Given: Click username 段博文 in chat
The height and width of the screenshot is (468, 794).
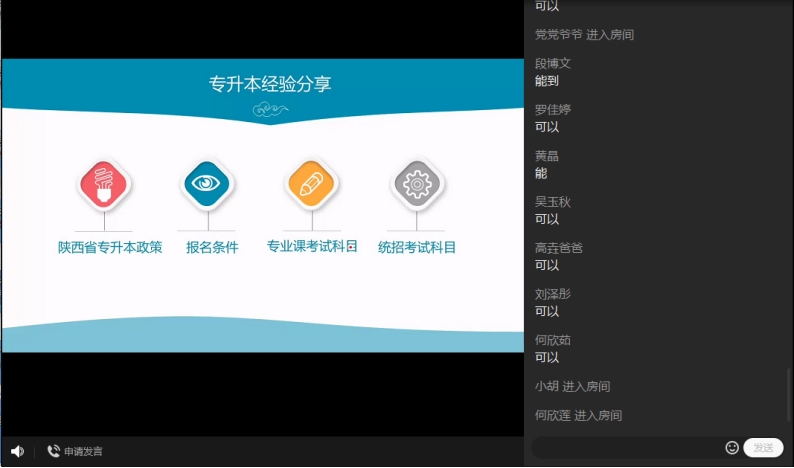Looking at the screenshot, I should [553, 63].
